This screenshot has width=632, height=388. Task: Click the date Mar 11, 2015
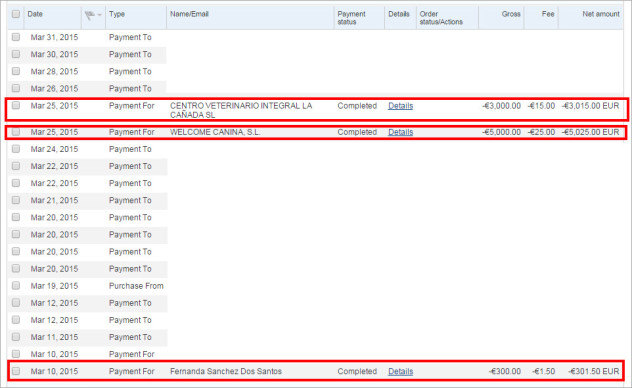pyautogui.click(x=54, y=337)
